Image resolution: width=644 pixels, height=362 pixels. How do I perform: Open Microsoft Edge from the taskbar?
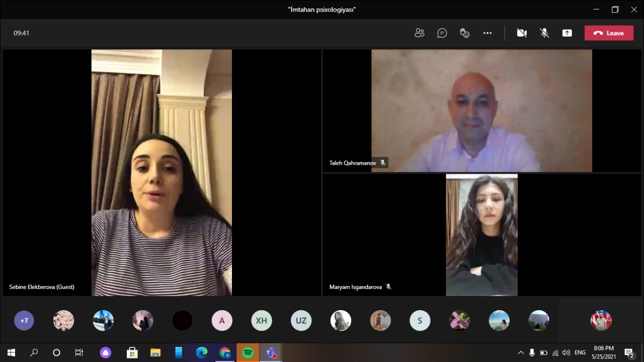coord(201,353)
